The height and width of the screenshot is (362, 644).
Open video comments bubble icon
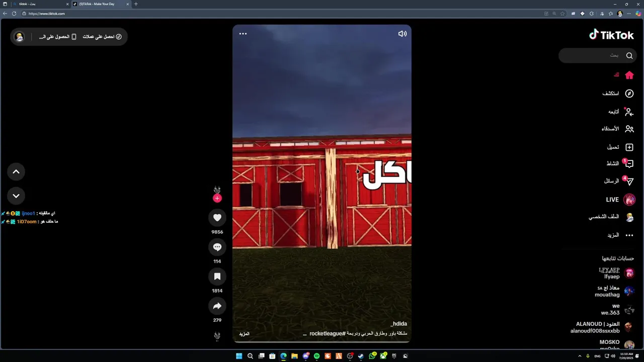coord(217,247)
